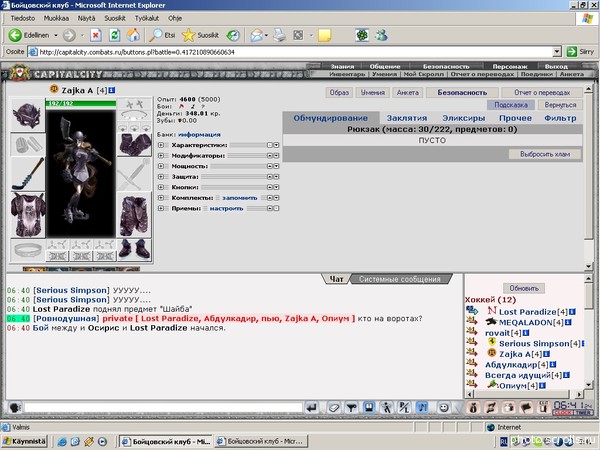Open the Tiedosto menu
Screen dimensions: 600x450
tap(23, 18)
